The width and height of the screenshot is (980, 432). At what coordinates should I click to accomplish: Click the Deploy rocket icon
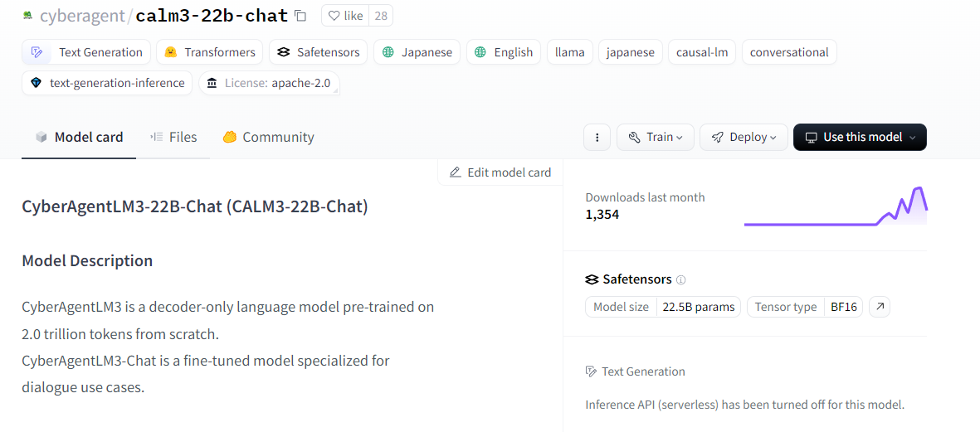718,137
